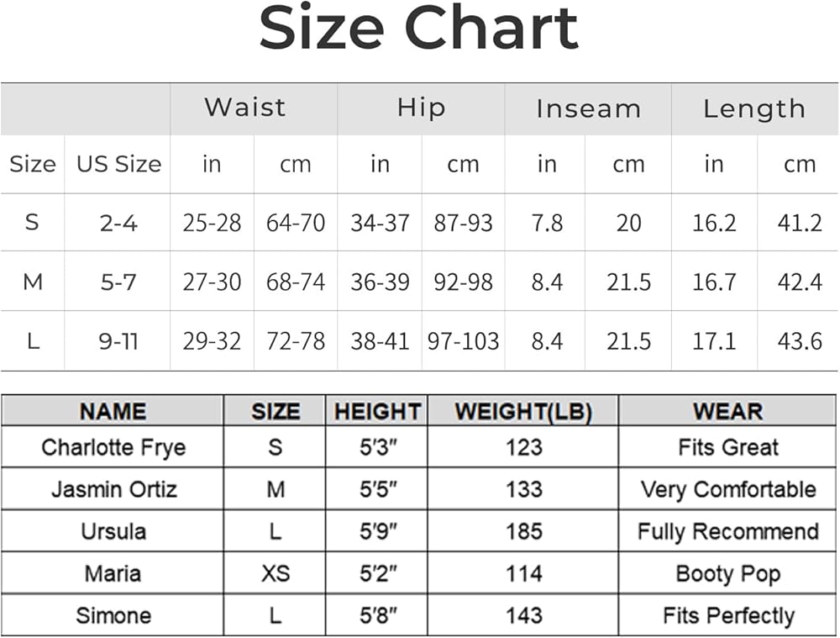Click the Length column header
Viewport: 840px width, 638px height.
click(753, 108)
